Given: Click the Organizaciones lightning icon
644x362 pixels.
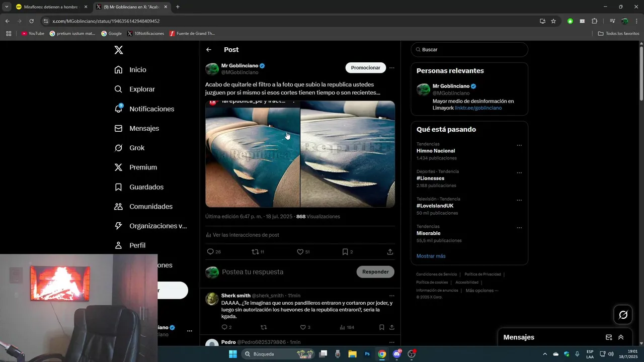Looking at the screenshot, I should tap(118, 226).
